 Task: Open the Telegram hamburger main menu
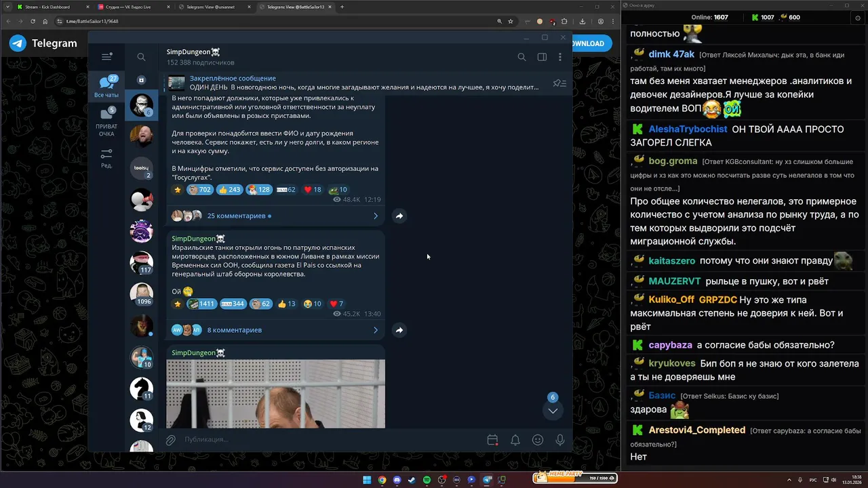click(x=106, y=57)
